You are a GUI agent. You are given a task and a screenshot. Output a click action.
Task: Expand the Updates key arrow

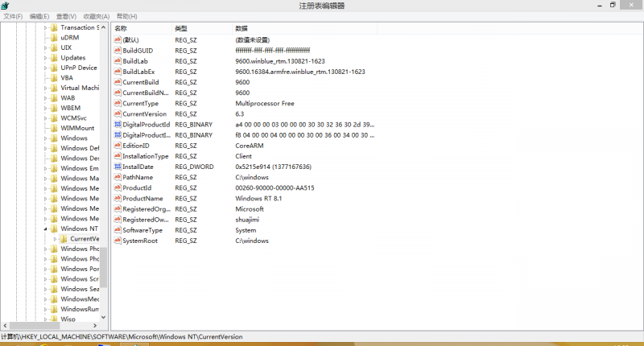(46, 58)
